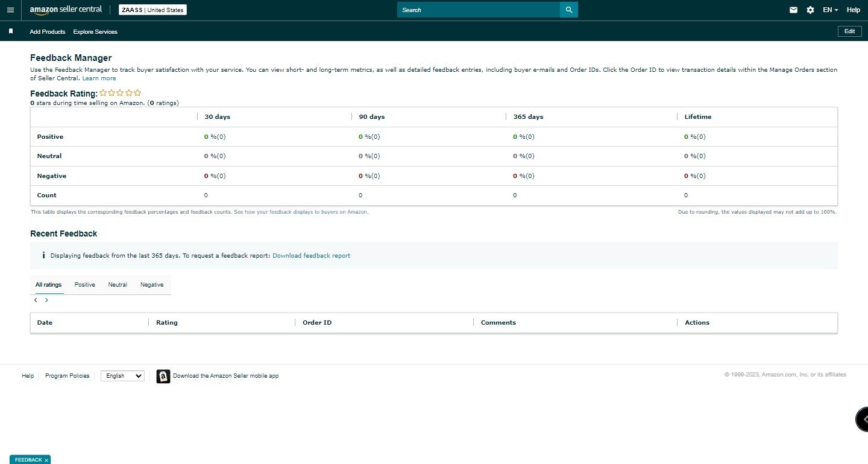
Task: Click the Count value under 365 days
Action: click(515, 195)
